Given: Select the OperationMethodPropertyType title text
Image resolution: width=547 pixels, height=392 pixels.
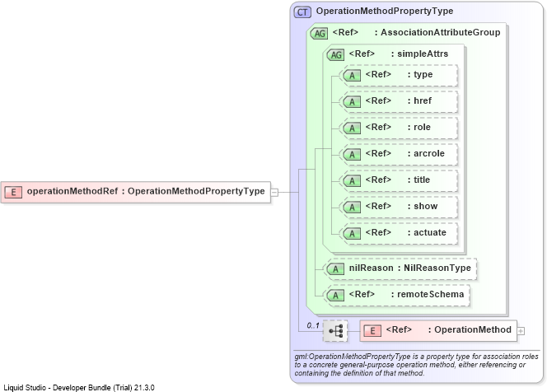Looking at the screenshot, I should [x=385, y=12].
